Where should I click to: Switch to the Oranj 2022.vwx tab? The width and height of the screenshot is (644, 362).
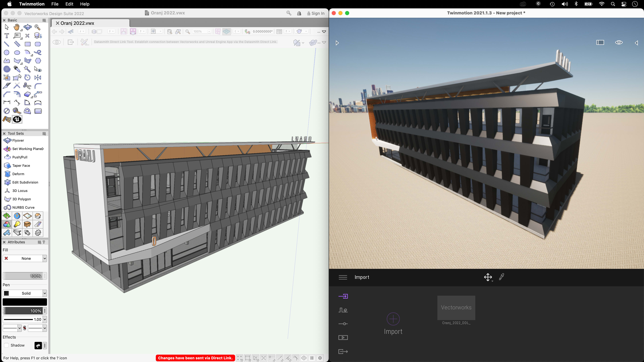click(77, 23)
